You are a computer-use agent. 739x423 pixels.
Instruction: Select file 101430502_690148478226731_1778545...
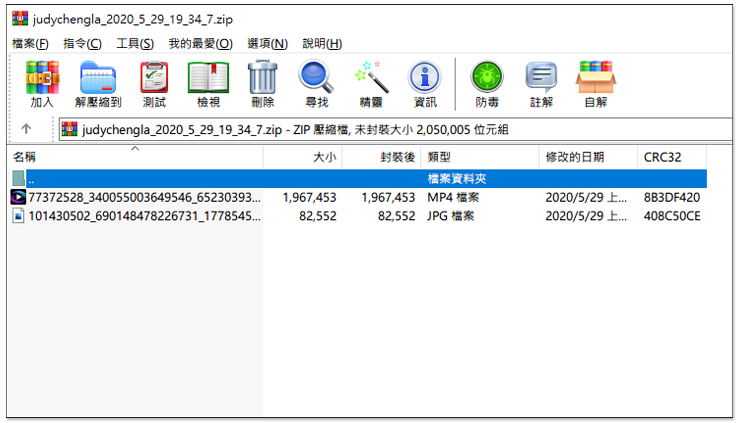click(144, 216)
